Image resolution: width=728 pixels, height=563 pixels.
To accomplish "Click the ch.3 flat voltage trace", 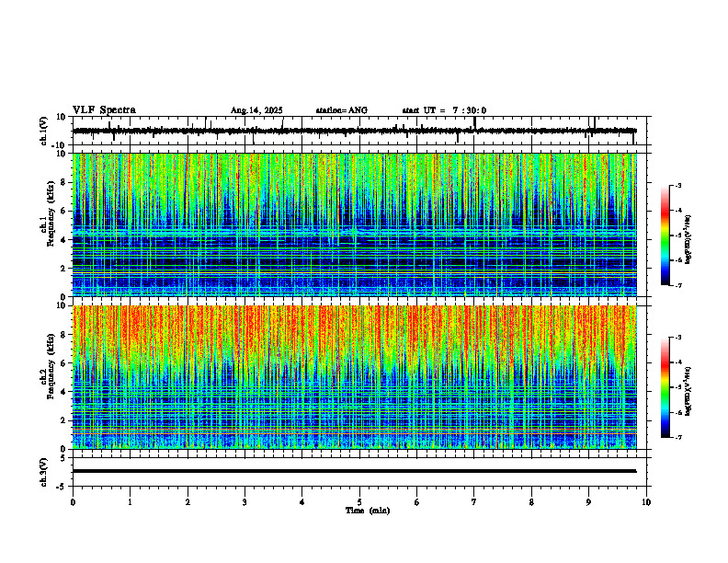I will 355,471.
